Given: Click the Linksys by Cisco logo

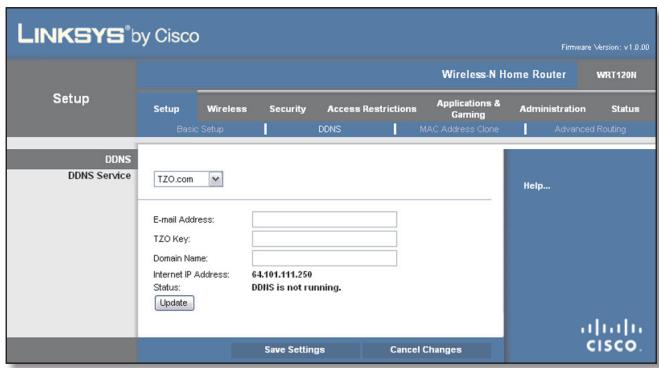Looking at the screenshot, I should tap(108, 34).
